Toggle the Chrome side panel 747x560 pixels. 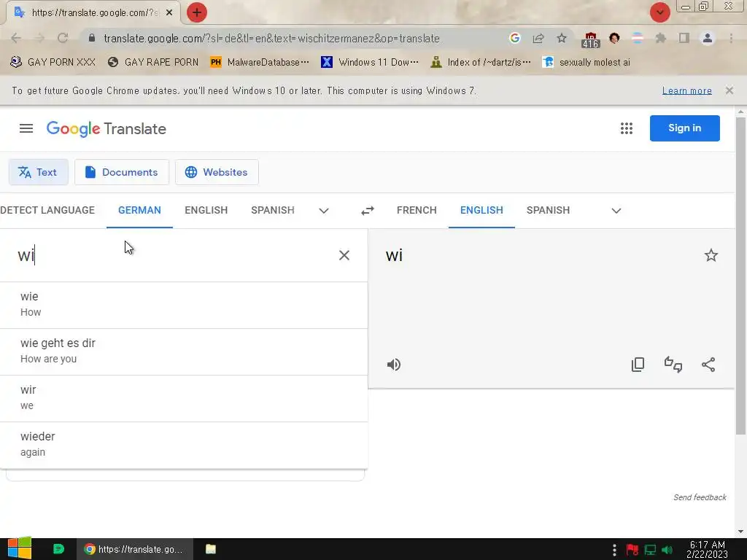click(x=684, y=38)
